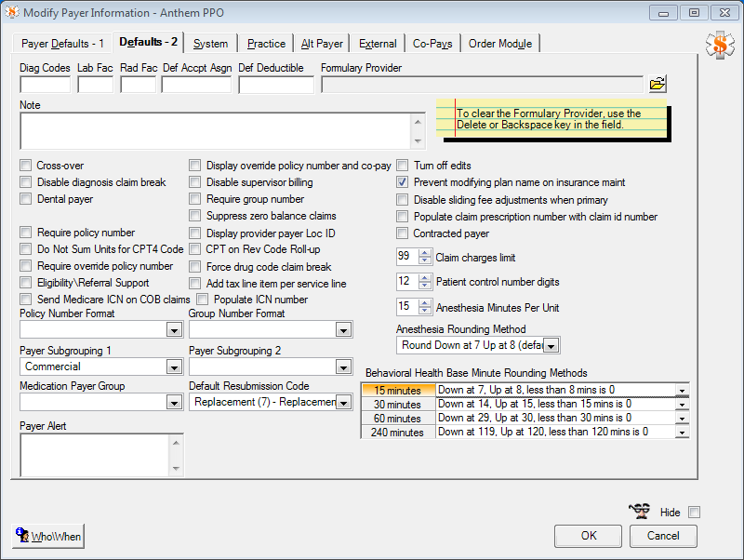744x560 pixels.
Task: Click the dollar medical emblem icon at top right
Action: (720, 46)
